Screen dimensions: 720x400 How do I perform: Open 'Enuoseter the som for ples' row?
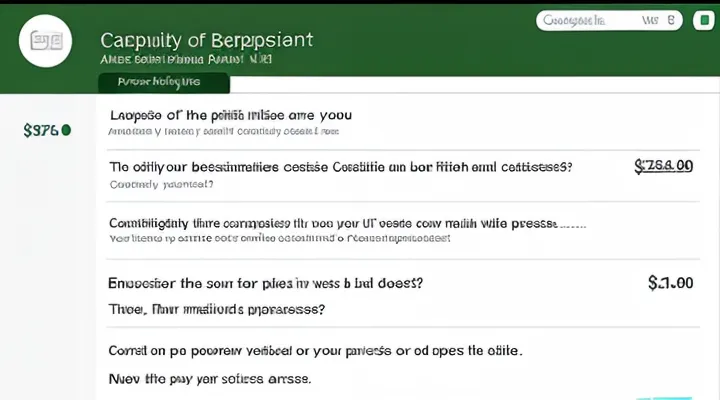(x=265, y=283)
